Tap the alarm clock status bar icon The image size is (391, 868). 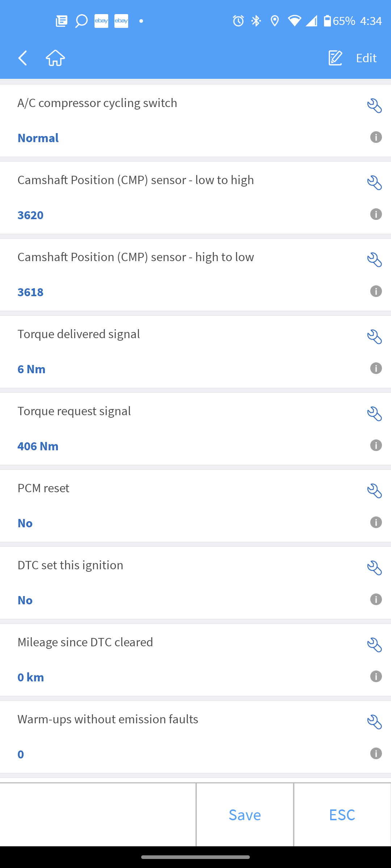click(x=238, y=21)
